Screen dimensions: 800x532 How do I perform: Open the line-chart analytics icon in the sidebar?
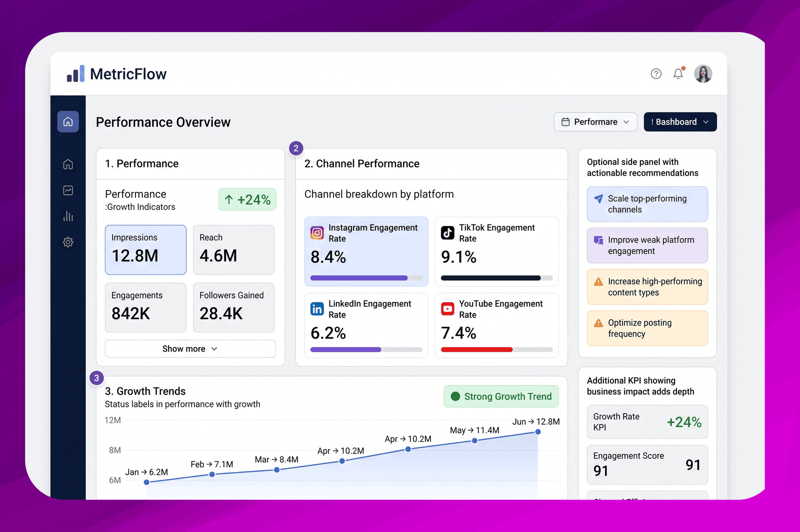click(x=68, y=190)
